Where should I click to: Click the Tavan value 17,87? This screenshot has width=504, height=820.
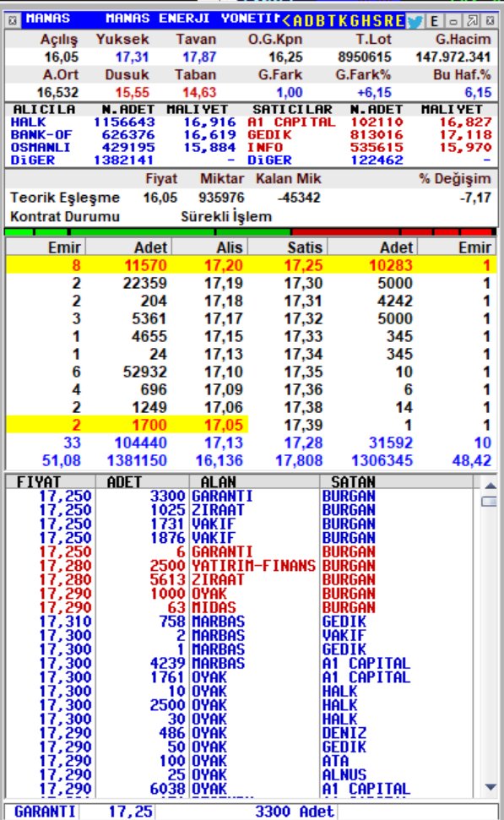click(199, 57)
